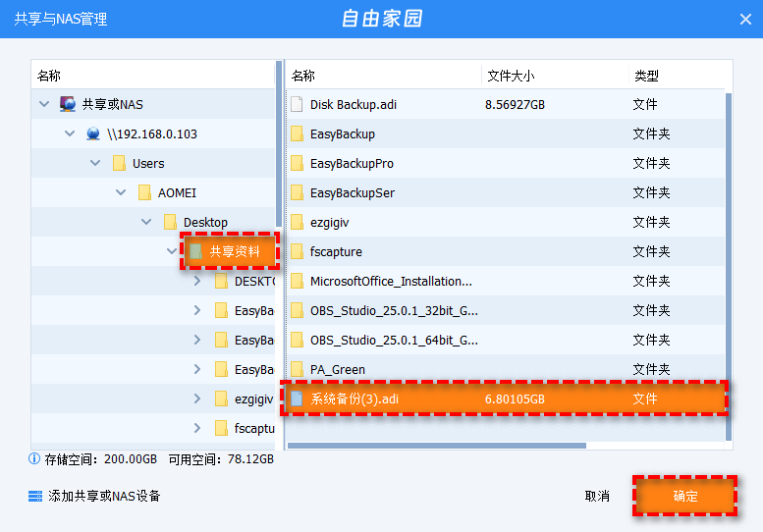Select the AOMEI tree label

click(177, 193)
